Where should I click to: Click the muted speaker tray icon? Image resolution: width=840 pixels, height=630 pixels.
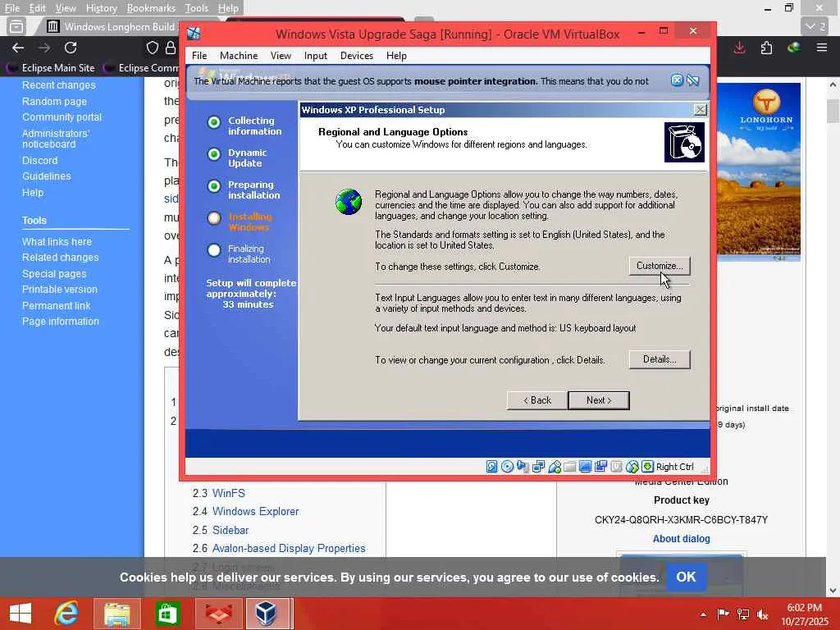[762, 614]
